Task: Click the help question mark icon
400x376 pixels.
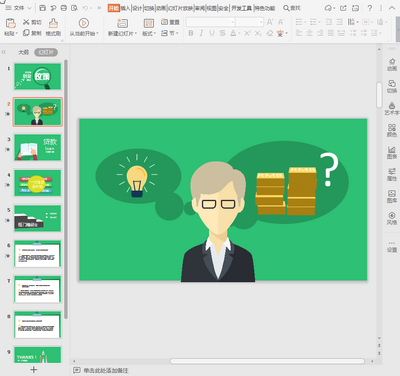Action: click(369, 8)
